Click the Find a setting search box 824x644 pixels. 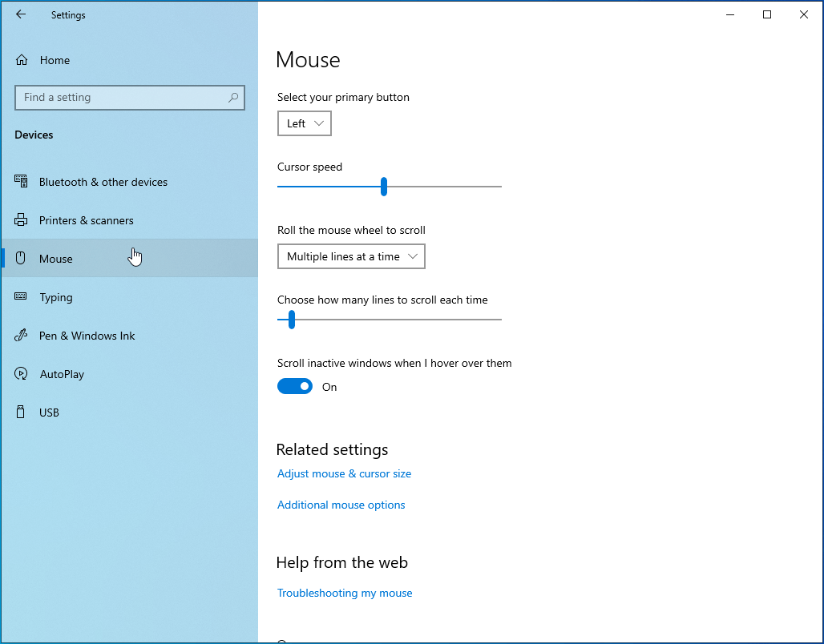tap(130, 97)
